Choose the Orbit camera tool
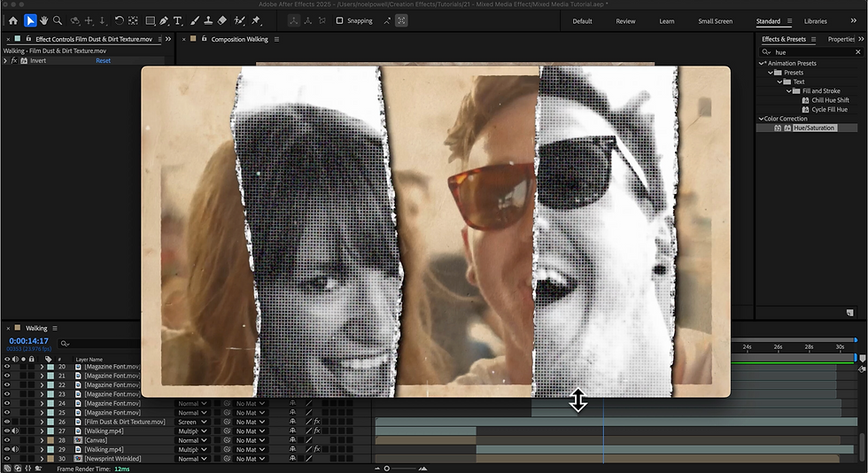The height and width of the screenshot is (473, 868). [74, 21]
